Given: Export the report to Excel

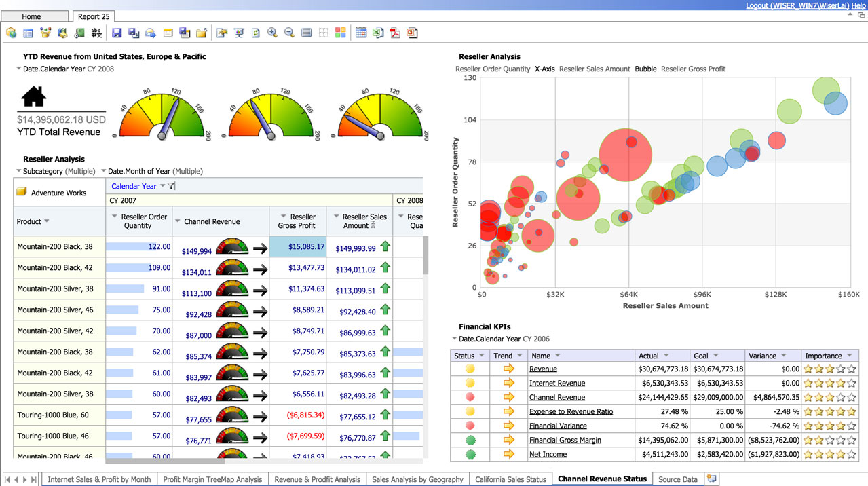Looking at the screenshot, I should point(379,32).
